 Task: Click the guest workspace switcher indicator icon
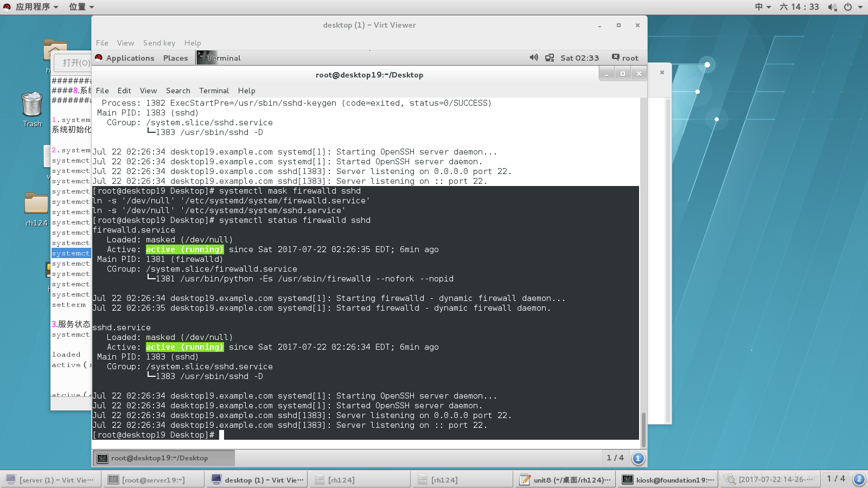[638, 458]
